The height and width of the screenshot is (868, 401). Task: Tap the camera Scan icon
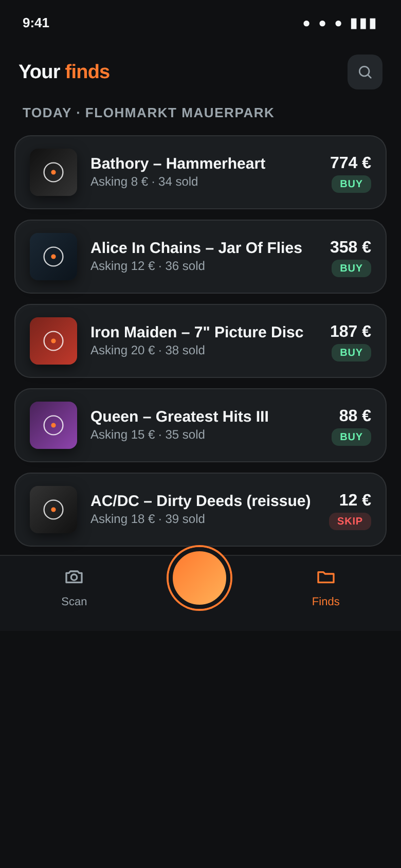74,577
